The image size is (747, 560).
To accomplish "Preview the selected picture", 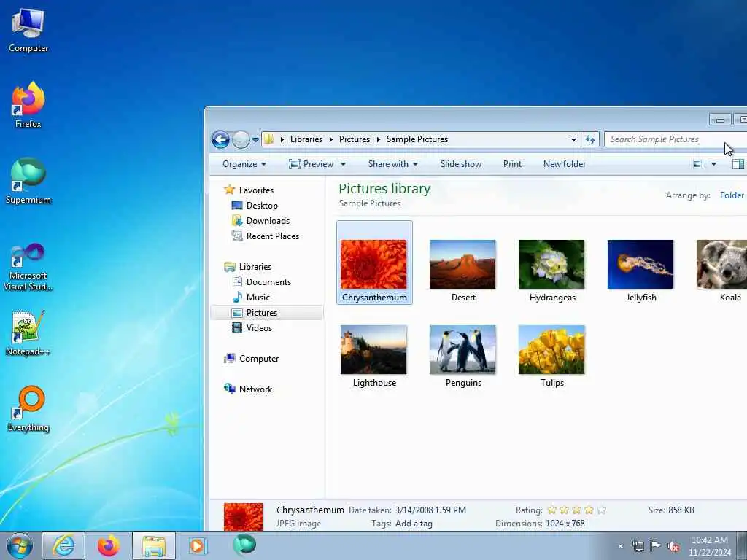I will click(x=311, y=164).
